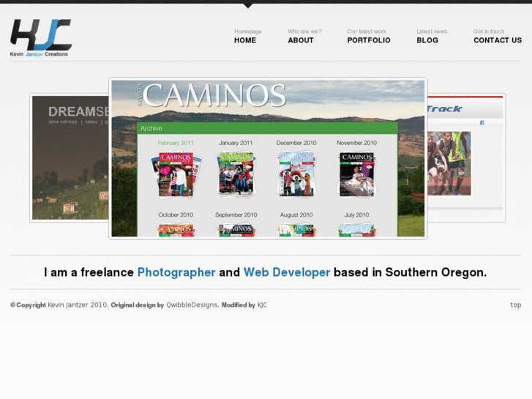Screen dimensions: 532x399
Task: Navigate to the Blog page
Action: pyautogui.click(x=432, y=37)
